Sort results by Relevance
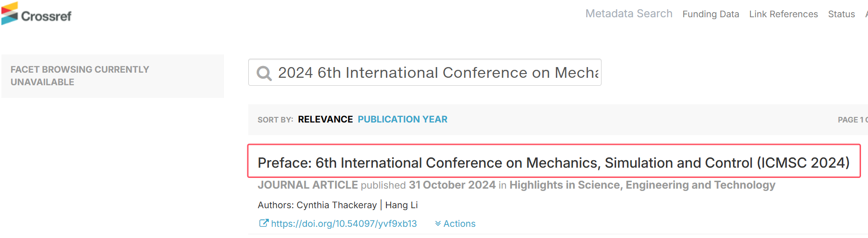 tap(325, 120)
